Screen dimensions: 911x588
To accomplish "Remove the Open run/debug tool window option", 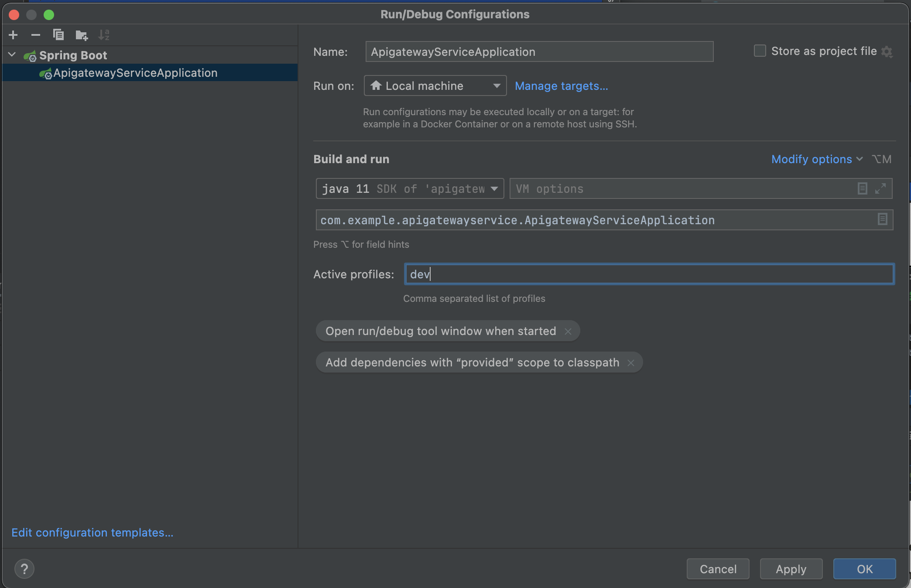I will click(x=568, y=332).
